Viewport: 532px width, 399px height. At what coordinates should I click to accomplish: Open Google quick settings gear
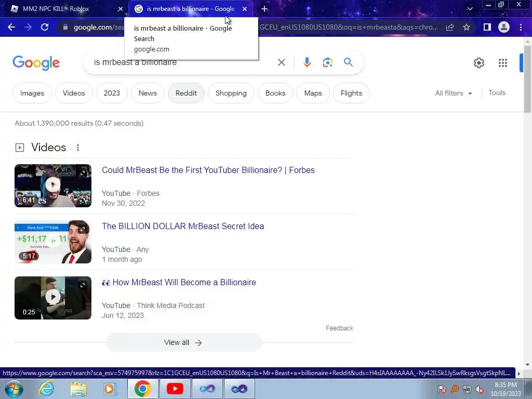coord(478,63)
